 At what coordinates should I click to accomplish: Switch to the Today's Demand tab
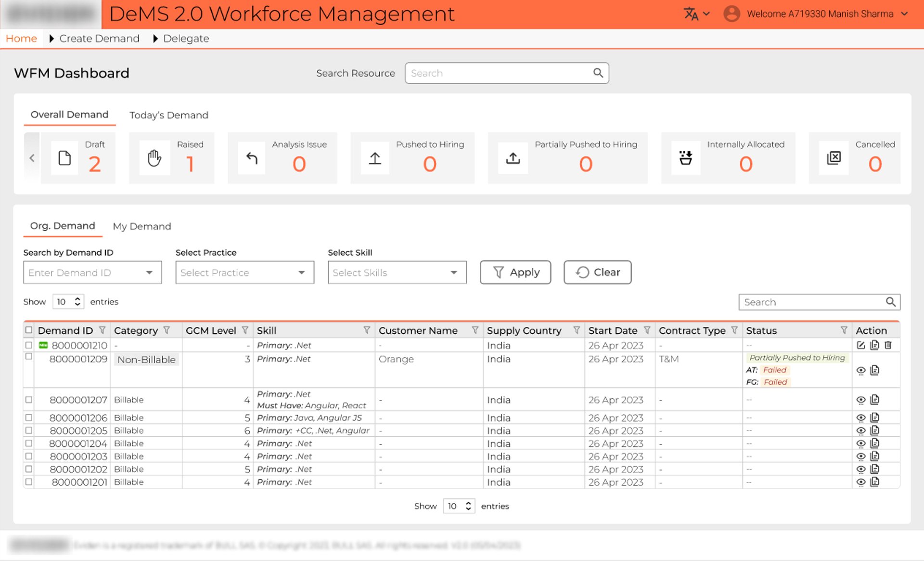(x=169, y=115)
